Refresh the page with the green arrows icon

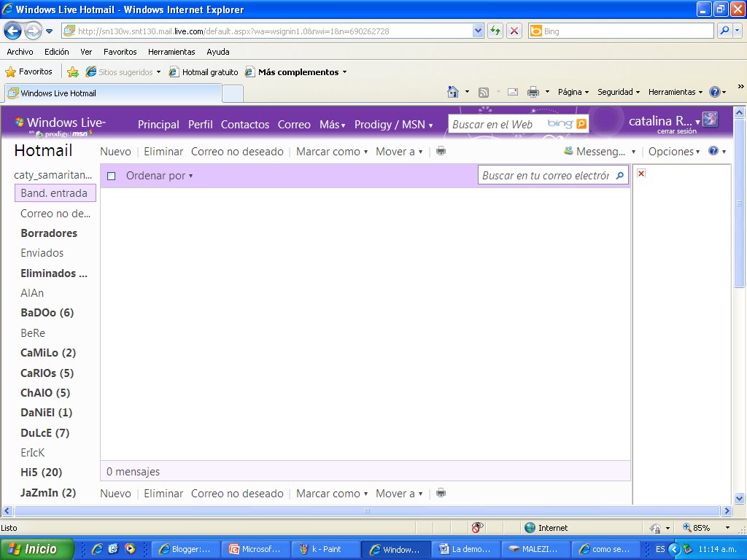495,31
